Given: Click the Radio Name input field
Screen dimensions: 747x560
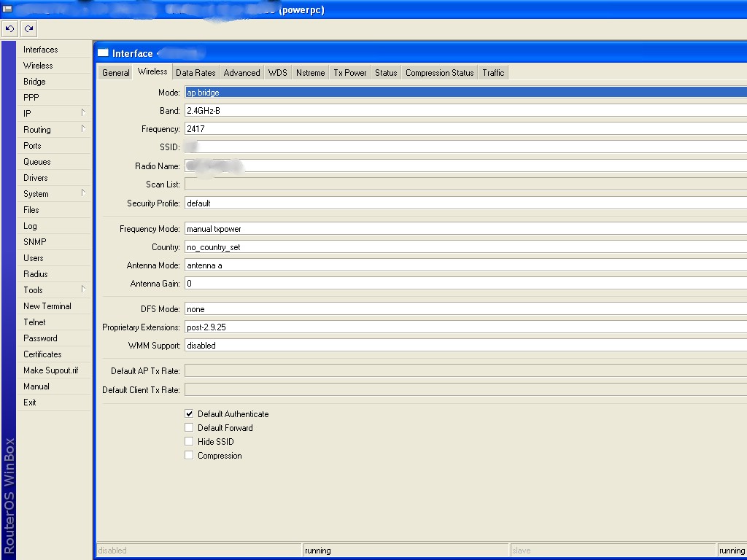Looking at the screenshot, I should click(465, 166).
